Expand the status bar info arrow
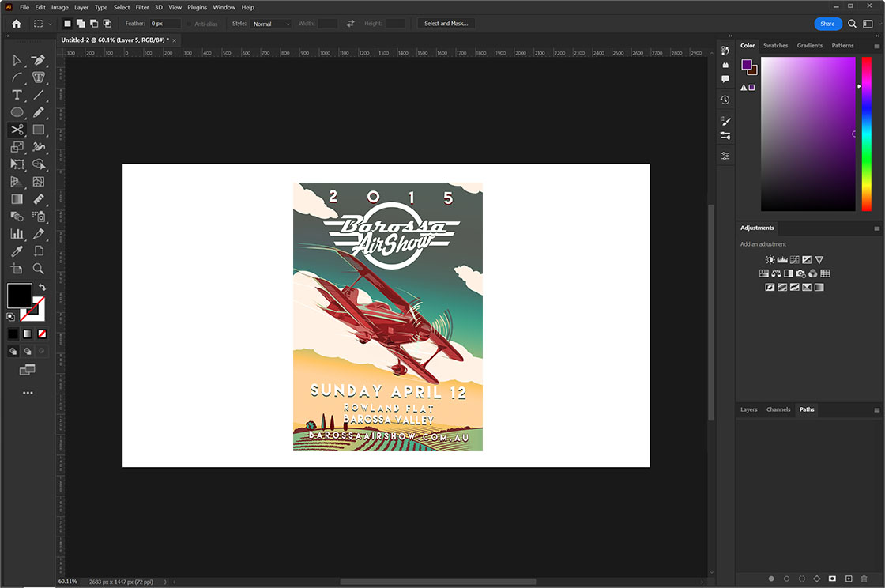 click(165, 582)
